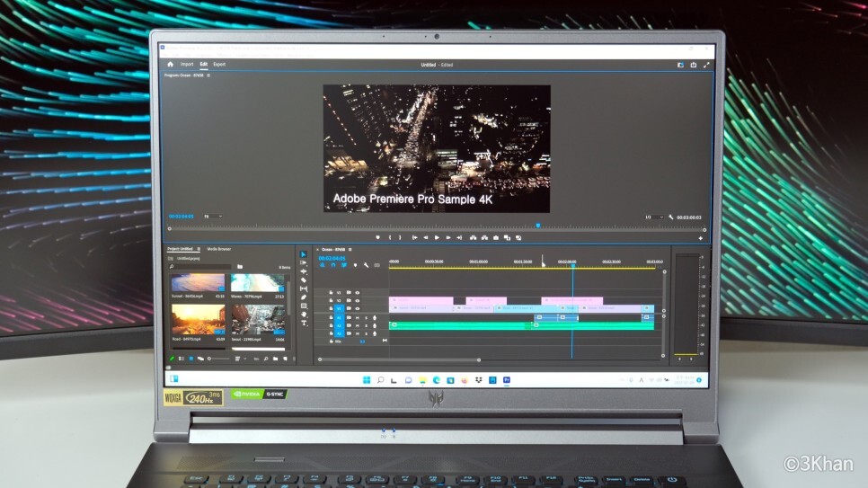The height and width of the screenshot is (488, 868).
Task: Switch to the Edit tab
Action: point(204,64)
